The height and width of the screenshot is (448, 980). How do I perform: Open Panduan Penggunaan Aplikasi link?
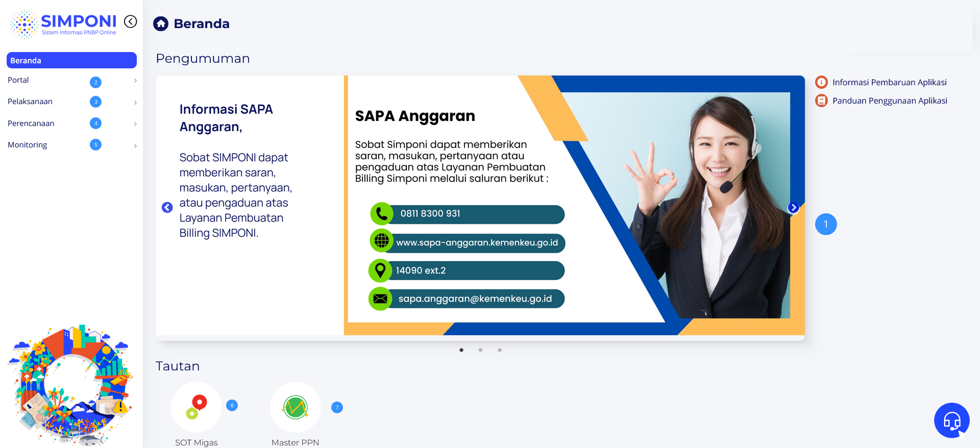coord(890,101)
